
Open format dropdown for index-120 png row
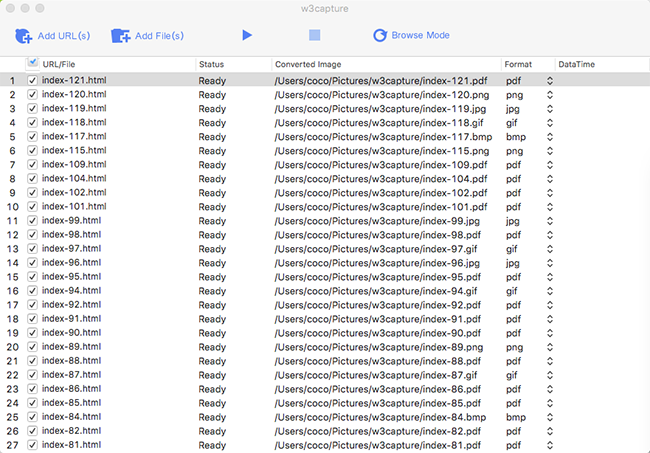(550, 95)
